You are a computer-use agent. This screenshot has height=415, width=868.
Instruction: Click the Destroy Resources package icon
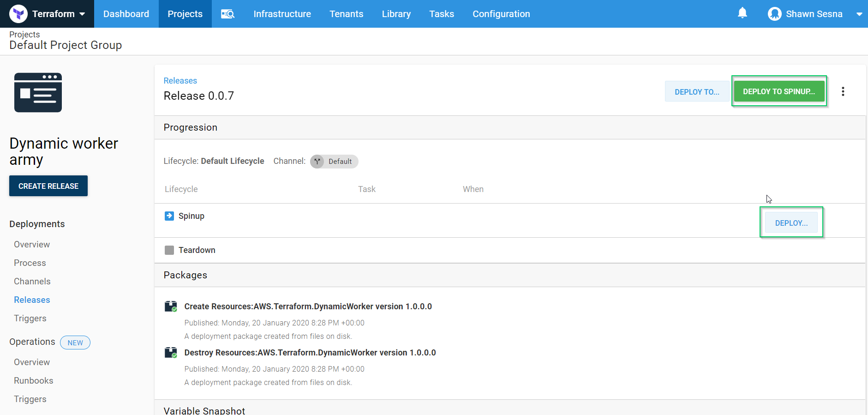pos(171,353)
